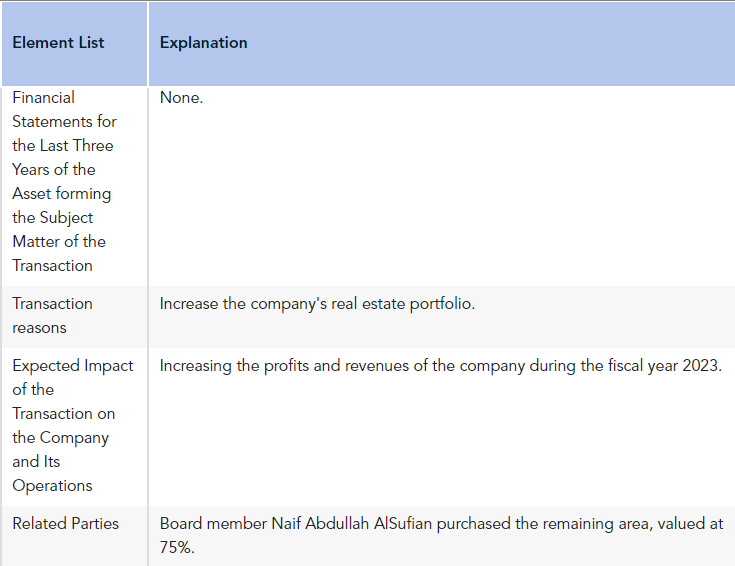Click the 'None.' explanation text

tap(181, 98)
